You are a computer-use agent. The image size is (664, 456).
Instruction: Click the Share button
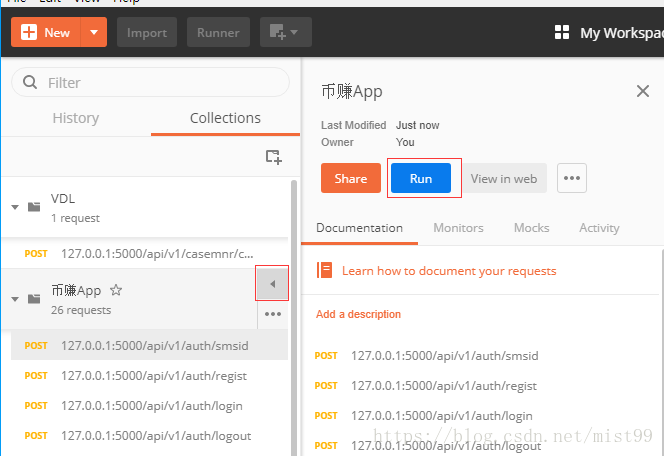tap(351, 178)
